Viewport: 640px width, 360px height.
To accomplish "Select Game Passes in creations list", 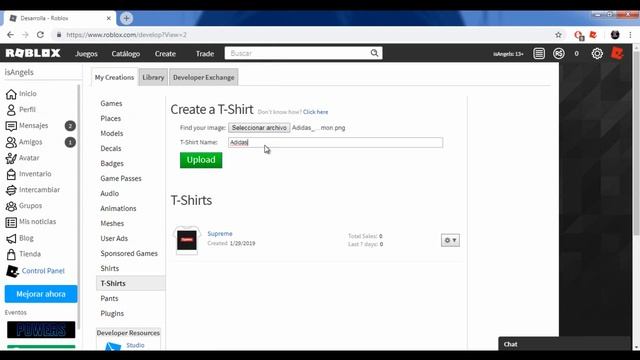I will pyautogui.click(x=121, y=178).
